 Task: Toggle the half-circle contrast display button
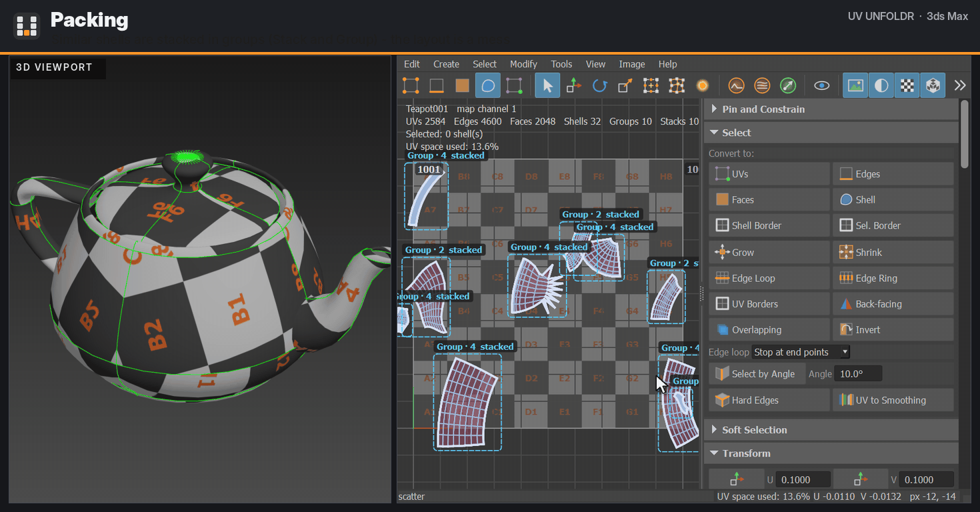click(881, 85)
